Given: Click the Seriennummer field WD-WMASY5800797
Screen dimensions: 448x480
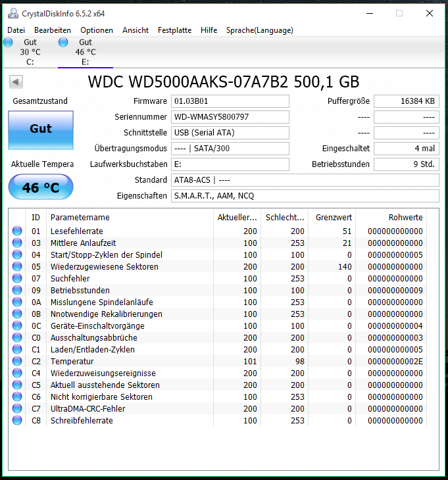Looking at the screenshot, I should [x=230, y=117].
